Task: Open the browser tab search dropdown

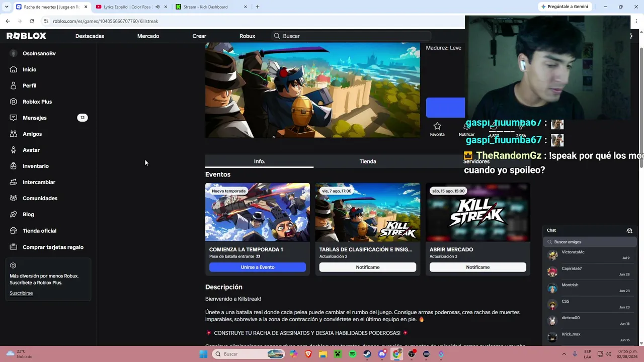Action: [7, 7]
